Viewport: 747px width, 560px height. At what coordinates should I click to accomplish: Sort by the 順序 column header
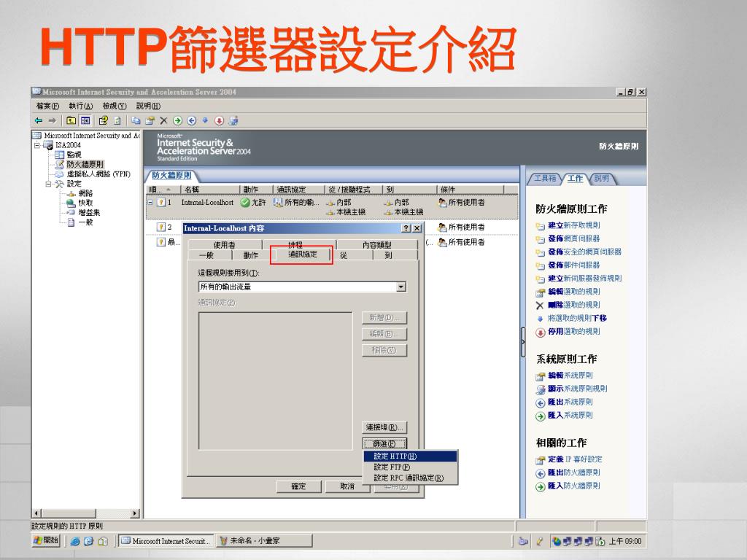point(163,190)
